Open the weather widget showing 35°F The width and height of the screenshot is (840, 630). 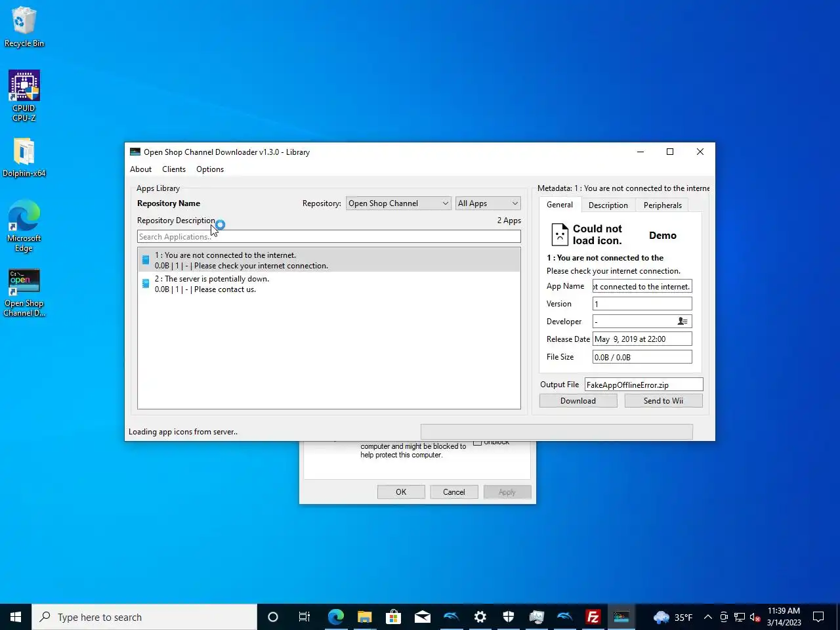tap(673, 617)
